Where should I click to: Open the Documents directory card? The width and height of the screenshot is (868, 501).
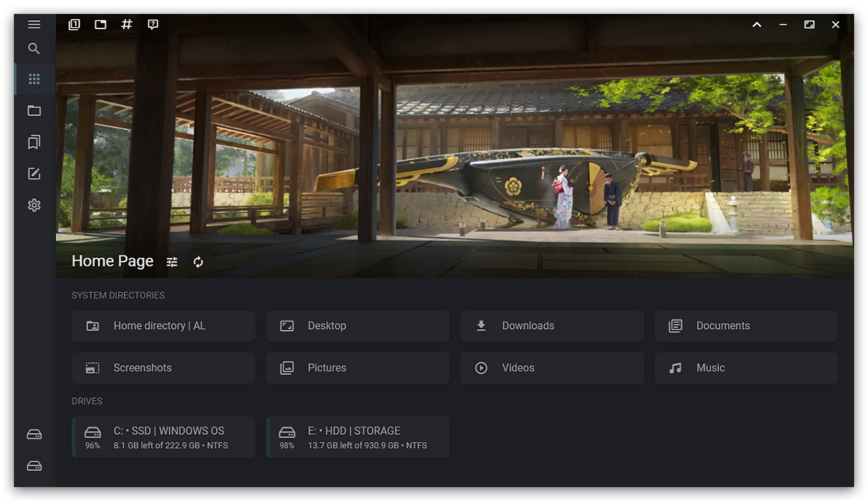tap(746, 326)
